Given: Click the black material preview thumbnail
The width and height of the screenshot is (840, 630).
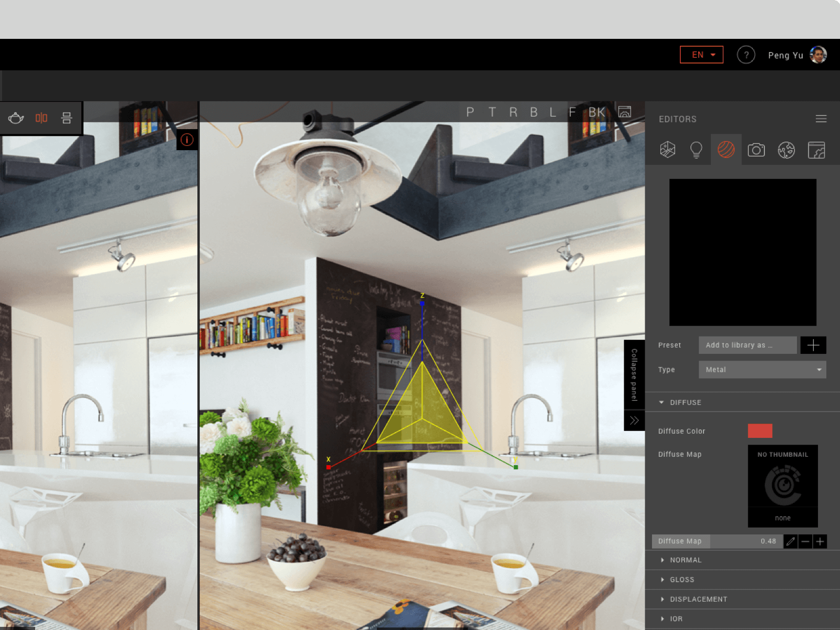Looking at the screenshot, I should 743,253.
